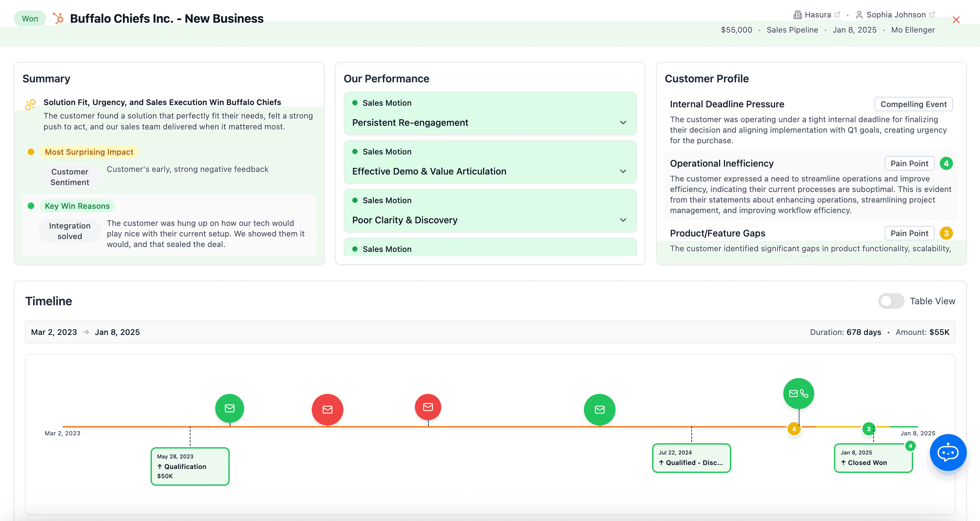This screenshot has width=980, height=521.
Task: Expand the Persistent Re-engagement sales motion
Action: click(x=623, y=123)
